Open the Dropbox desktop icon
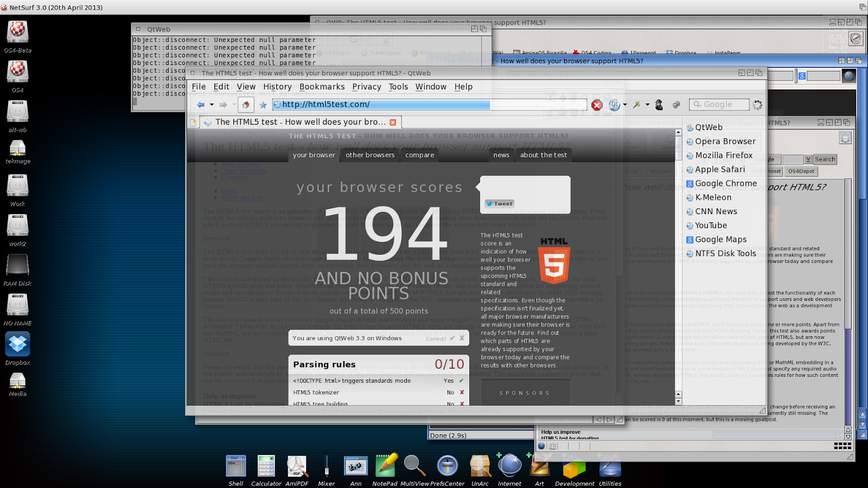 [18, 349]
